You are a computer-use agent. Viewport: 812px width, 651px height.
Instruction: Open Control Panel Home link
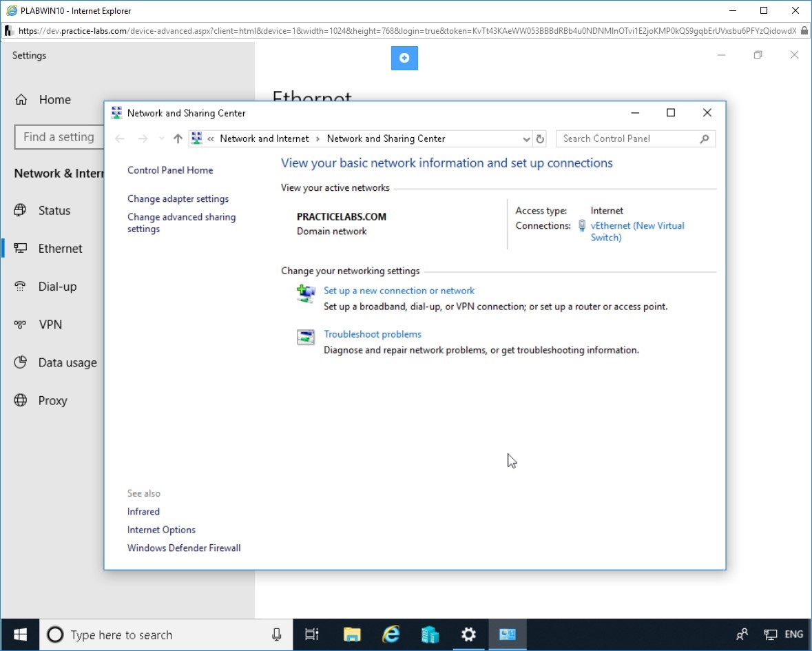[170, 170]
